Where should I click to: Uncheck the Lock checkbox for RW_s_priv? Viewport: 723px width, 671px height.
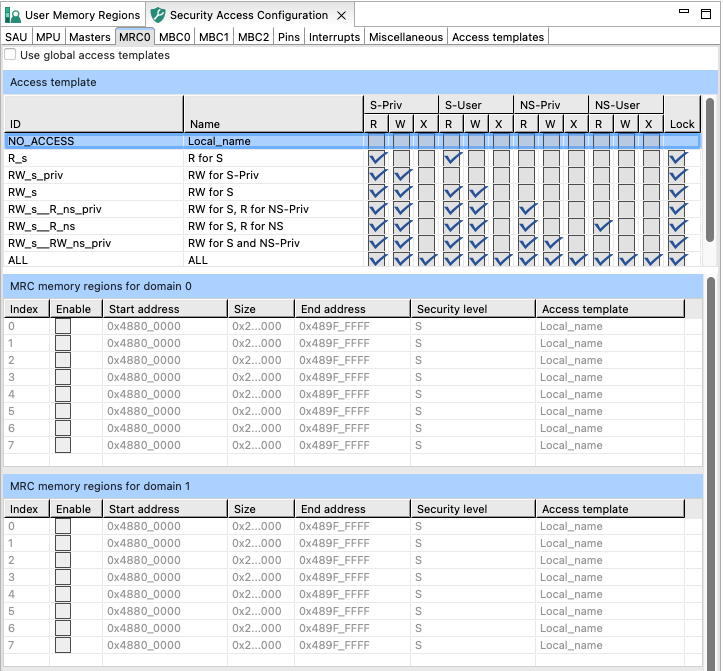click(677, 175)
